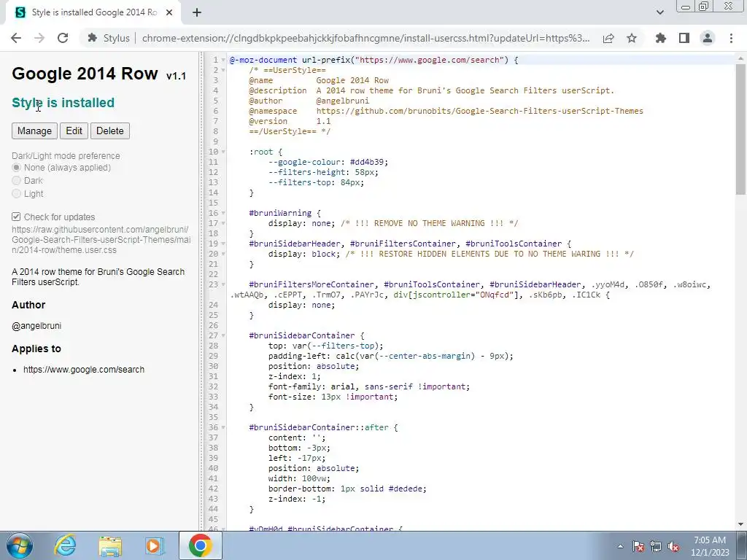Open the Chrome profile avatar
The image size is (747, 560).
click(708, 38)
